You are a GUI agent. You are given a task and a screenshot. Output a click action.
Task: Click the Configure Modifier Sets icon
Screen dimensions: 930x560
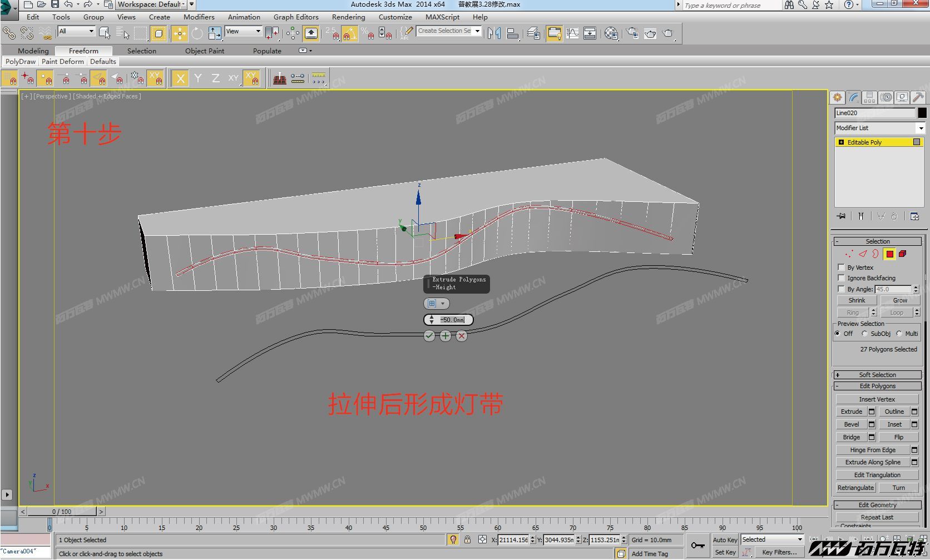914,216
